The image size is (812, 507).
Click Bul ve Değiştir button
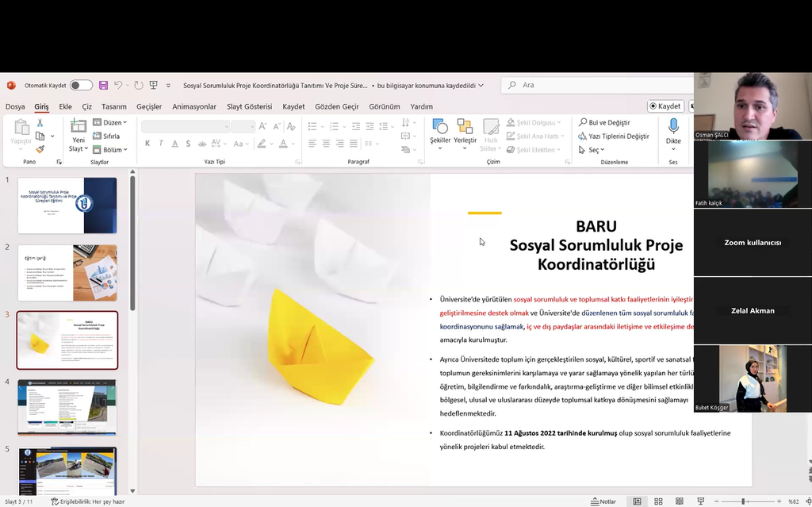[x=604, y=122]
